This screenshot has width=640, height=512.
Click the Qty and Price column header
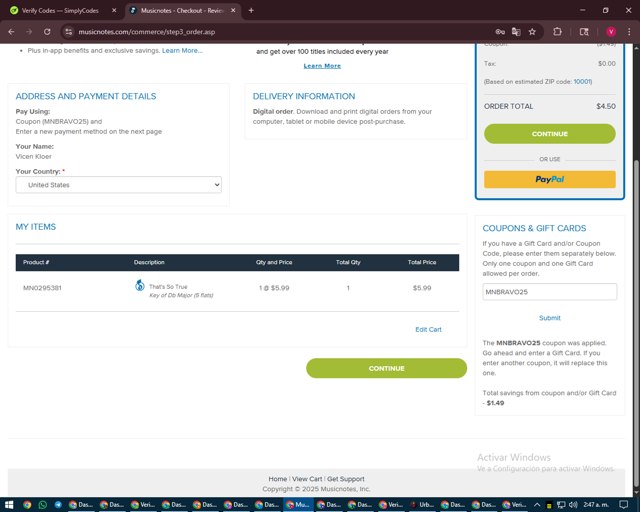[x=274, y=262]
